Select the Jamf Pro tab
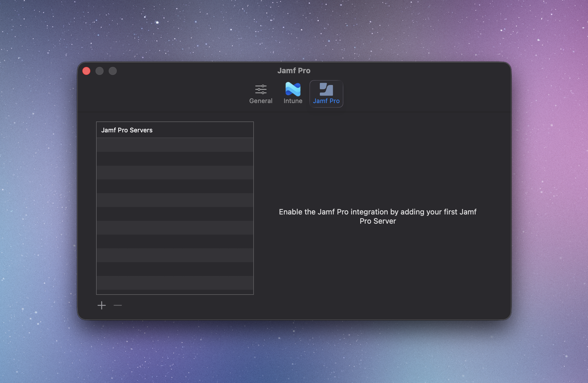The width and height of the screenshot is (588, 383). coord(326,94)
